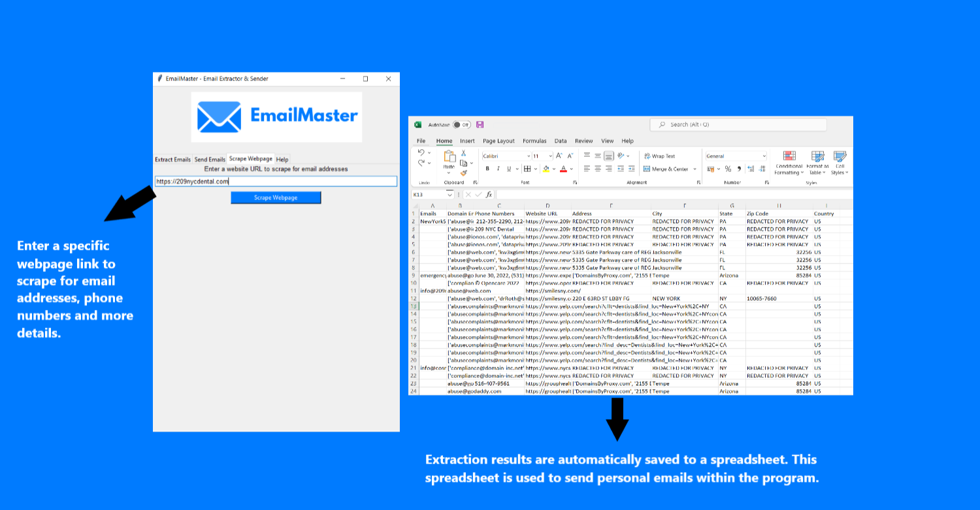Switch to the Review ribbon tab
Image resolution: width=980 pixels, height=510 pixels.
click(584, 141)
